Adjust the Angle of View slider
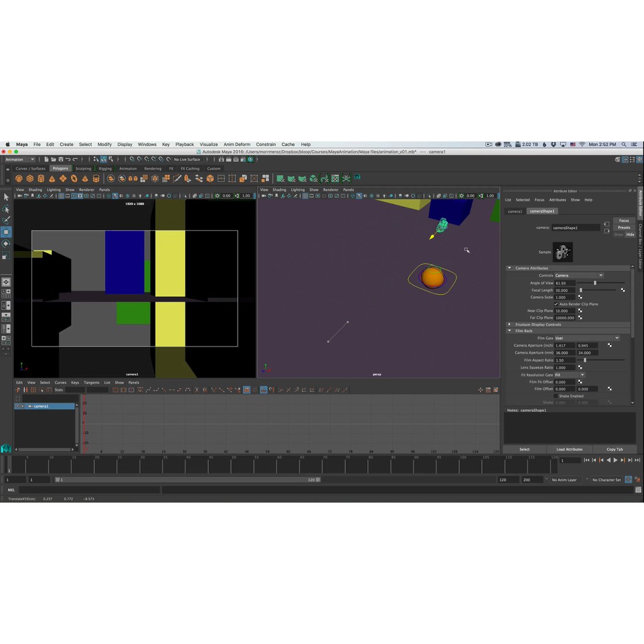The height and width of the screenshot is (644, 644). (x=595, y=283)
